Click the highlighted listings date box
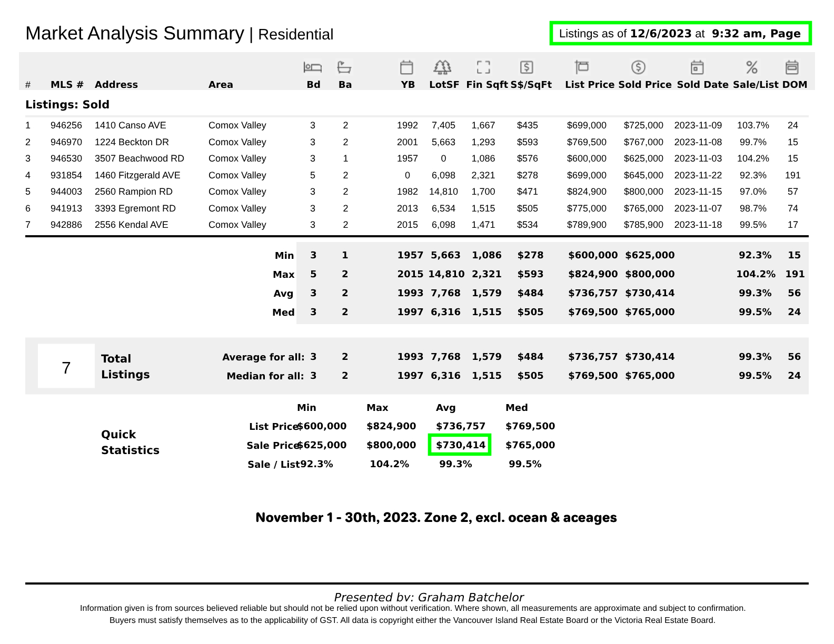The width and height of the screenshot is (834, 644). point(680,34)
